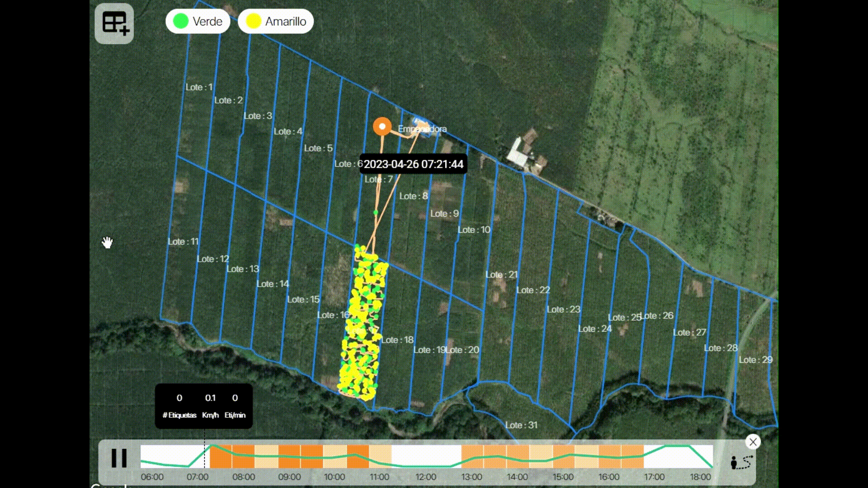Click the 14:00 timeline segment

(x=517, y=456)
